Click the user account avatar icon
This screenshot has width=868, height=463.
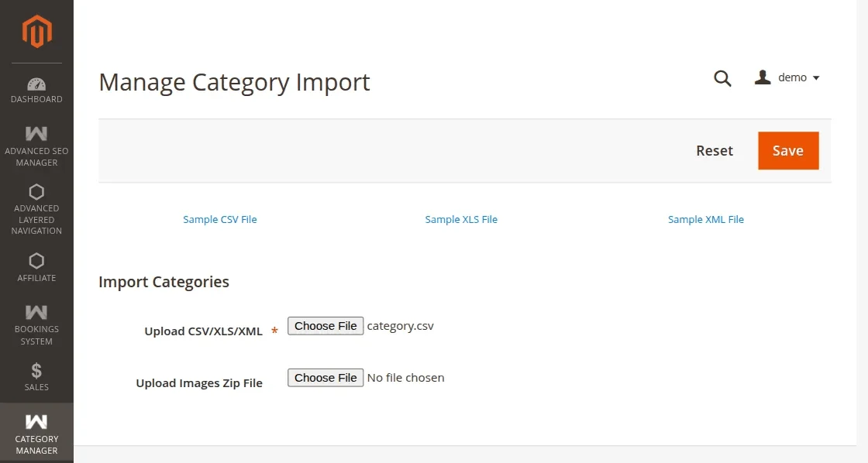pos(763,77)
